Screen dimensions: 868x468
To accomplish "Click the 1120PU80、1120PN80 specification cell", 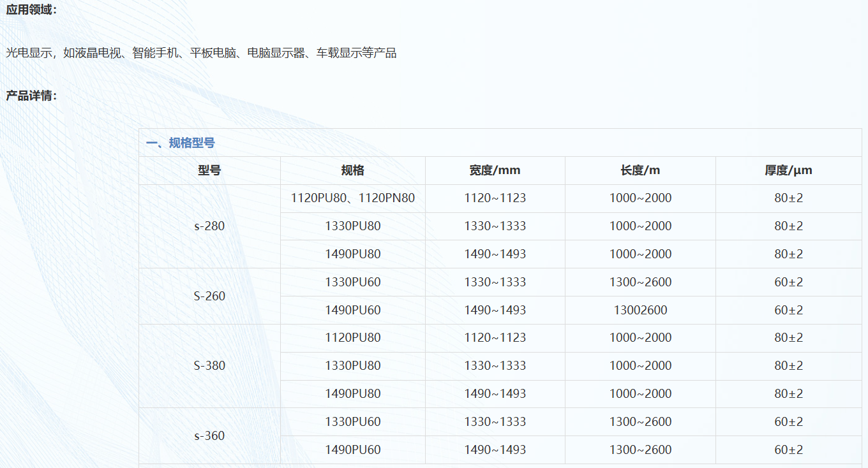I will click(x=352, y=198).
